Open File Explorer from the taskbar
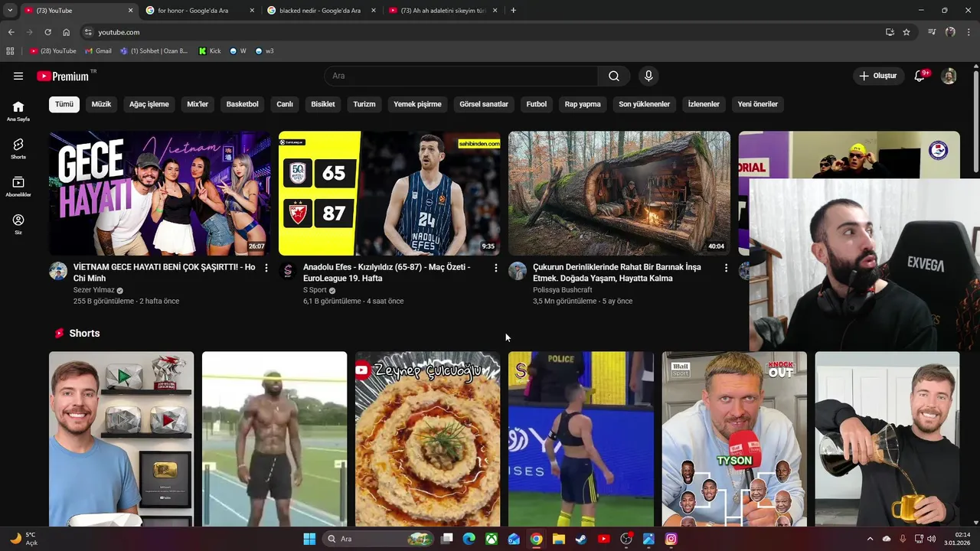 tap(559, 539)
